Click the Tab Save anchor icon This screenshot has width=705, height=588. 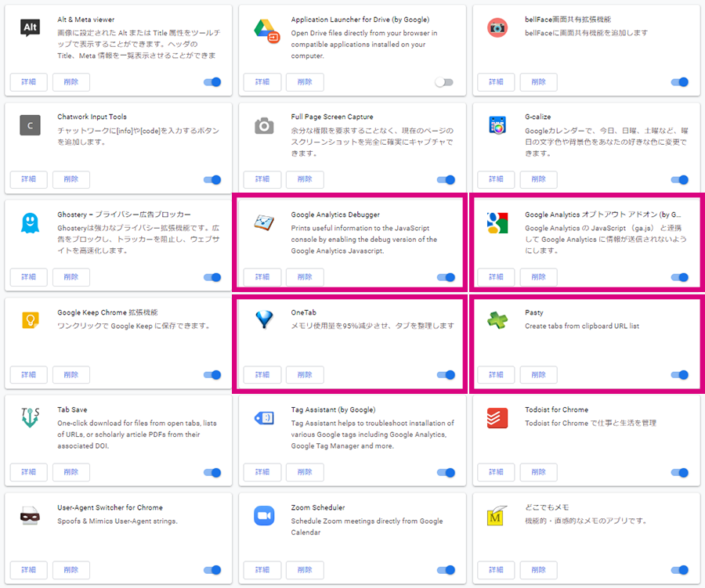(30, 417)
